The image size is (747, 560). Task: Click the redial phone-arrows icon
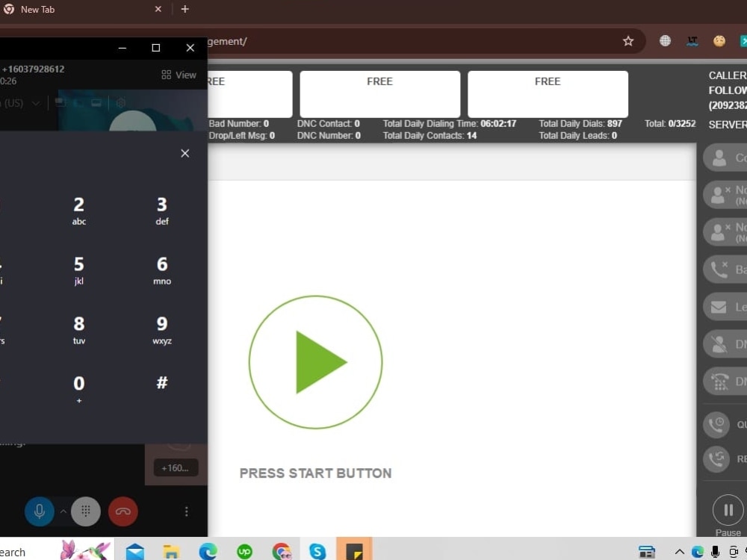coord(716,459)
